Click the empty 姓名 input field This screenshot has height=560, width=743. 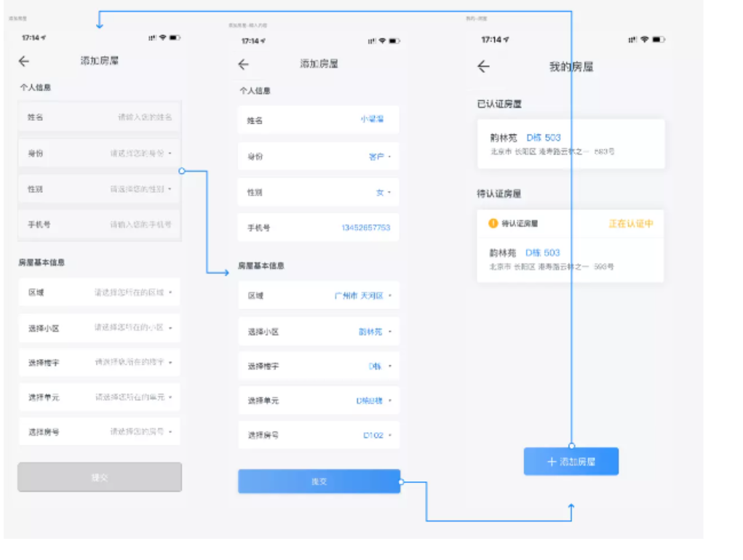99,116
